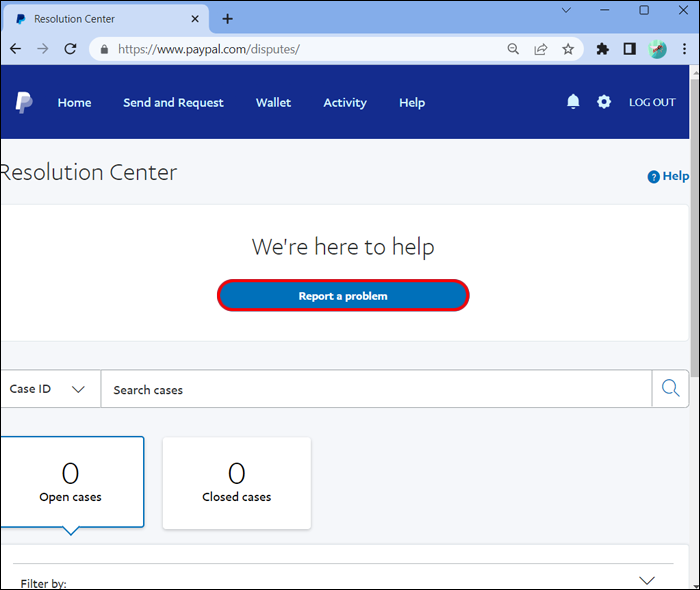Open Chrome's three-dot menu

684,49
